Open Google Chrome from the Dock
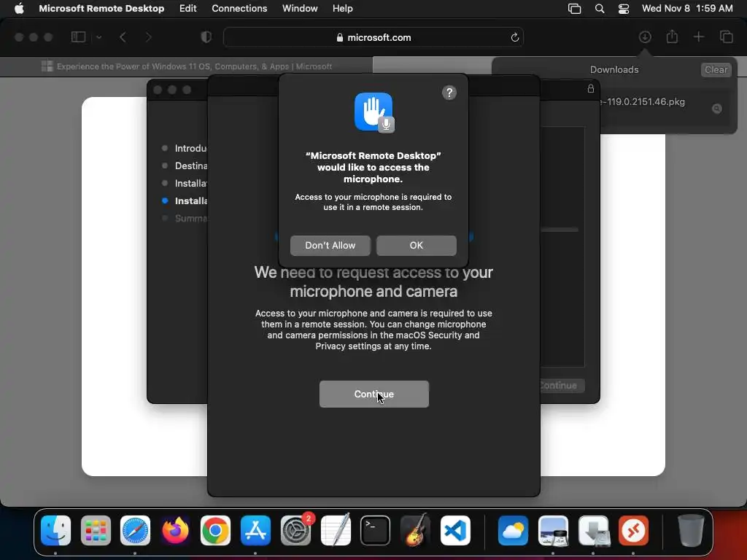Screen dimensions: 747x560 pyautogui.click(x=215, y=530)
